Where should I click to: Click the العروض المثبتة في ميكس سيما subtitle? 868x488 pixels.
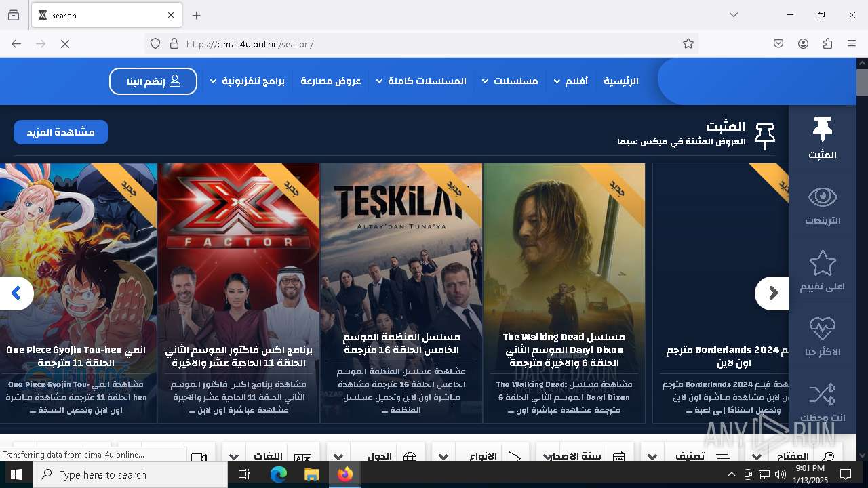[x=682, y=142]
